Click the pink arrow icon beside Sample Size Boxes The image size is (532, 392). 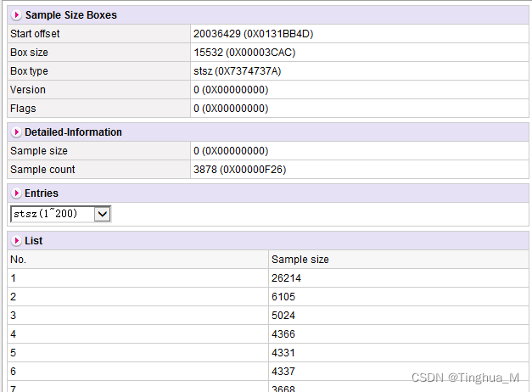click(16, 15)
